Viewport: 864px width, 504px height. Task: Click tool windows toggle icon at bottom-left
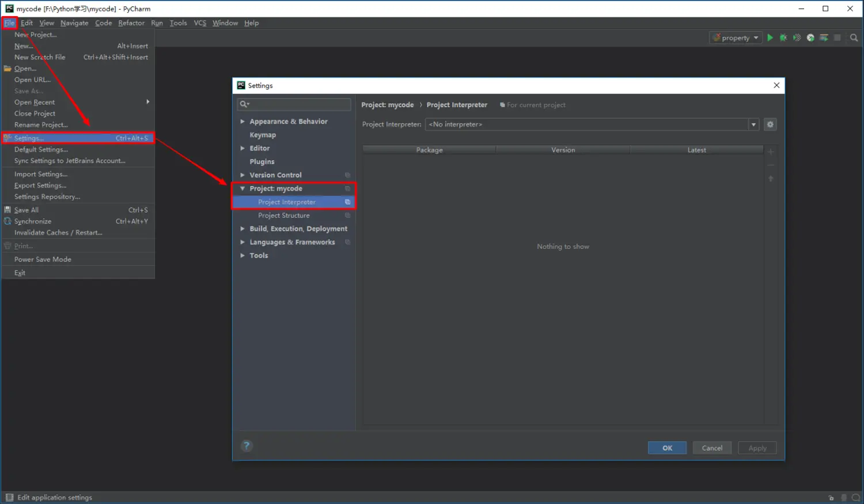click(x=9, y=498)
